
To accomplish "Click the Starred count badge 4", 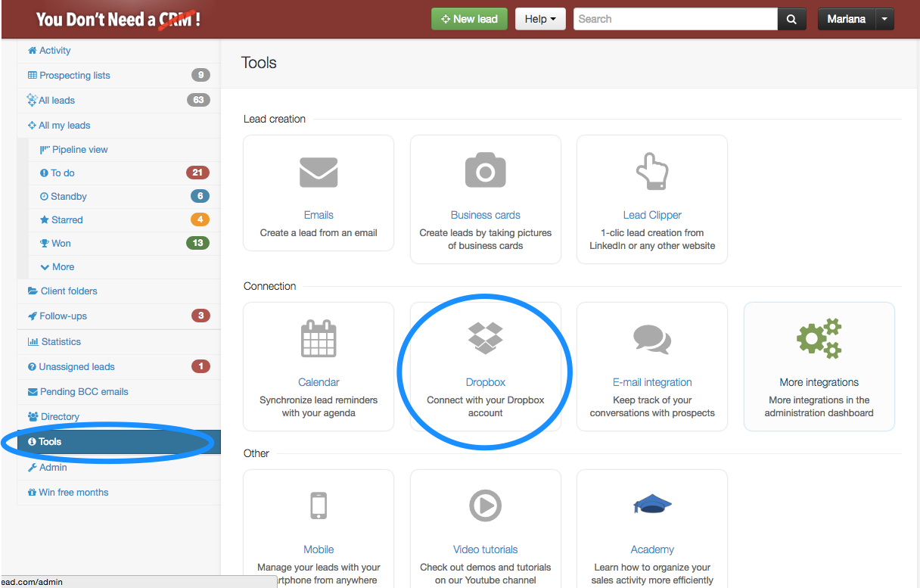I will click(200, 219).
